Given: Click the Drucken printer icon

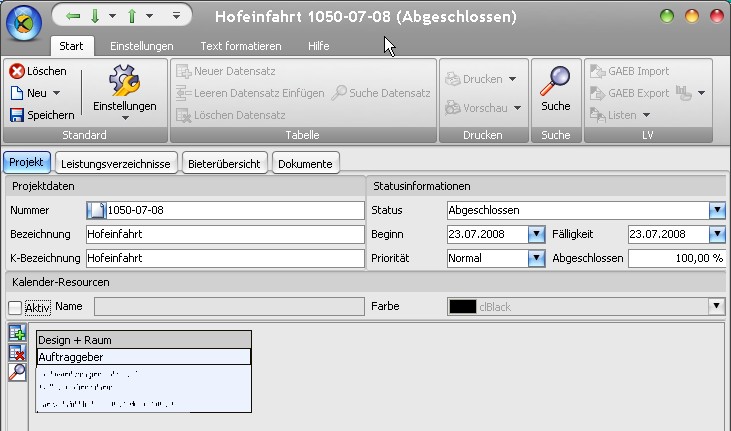Looking at the screenshot, I should tap(452, 79).
